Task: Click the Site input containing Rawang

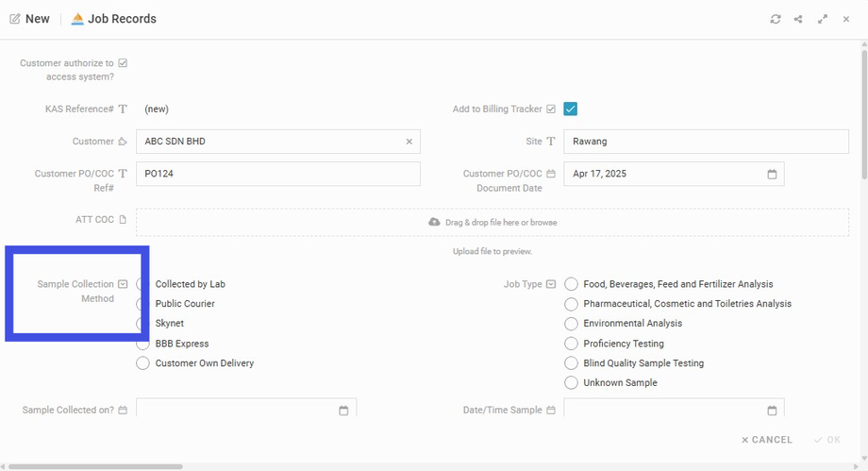Action: tap(707, 142)
